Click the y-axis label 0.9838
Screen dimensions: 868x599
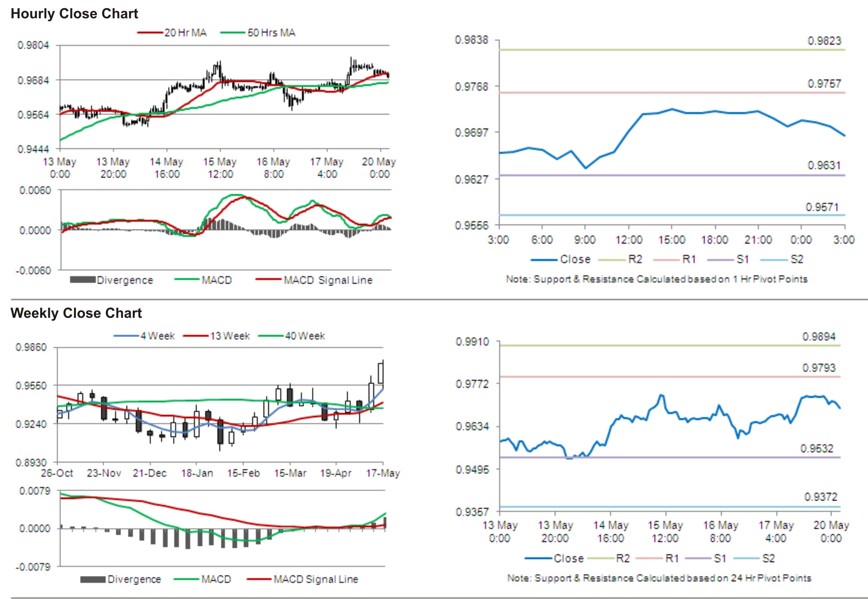coord(472,40)
